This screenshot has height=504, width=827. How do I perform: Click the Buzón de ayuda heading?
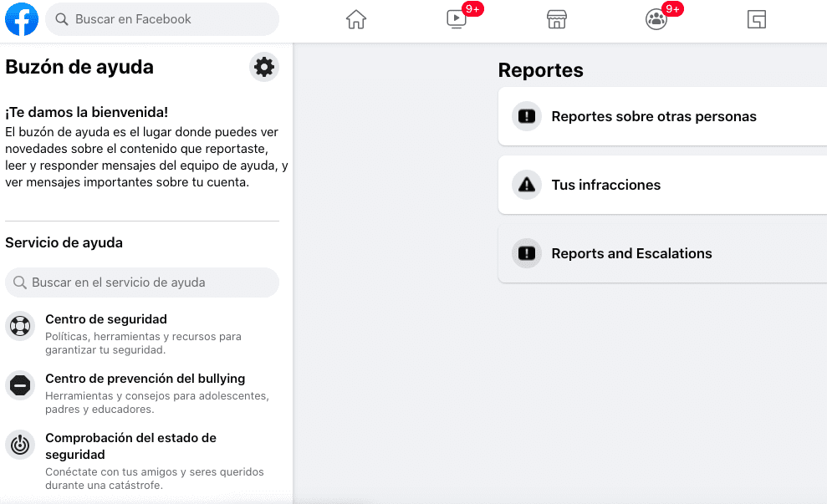(x=79, y=67)
